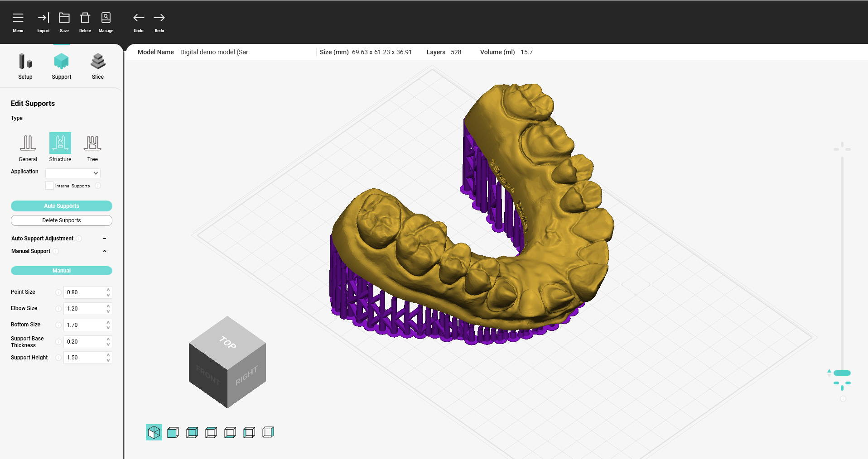Redo the last action
Screen dimensions: 868x459
click(159, 18)
